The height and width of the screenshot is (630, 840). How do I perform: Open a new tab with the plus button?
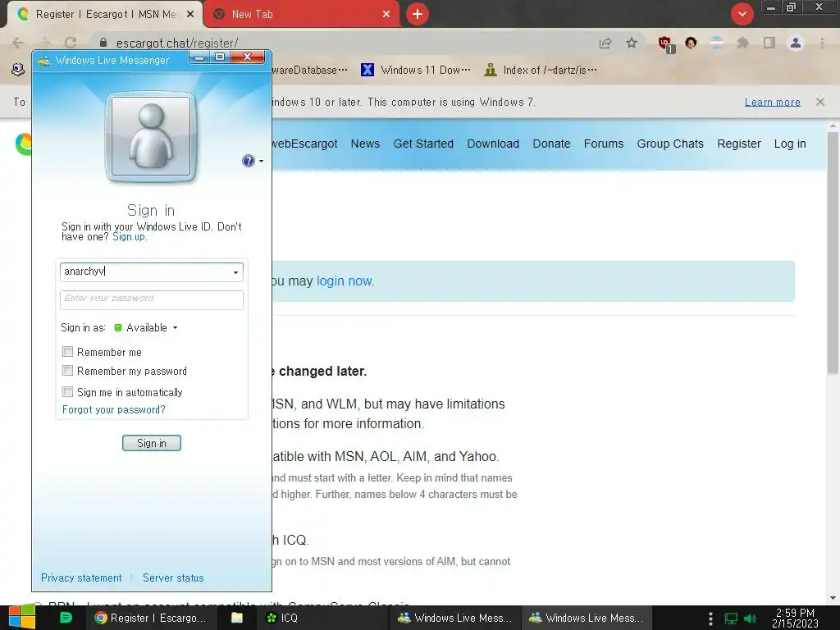point(418,14)
